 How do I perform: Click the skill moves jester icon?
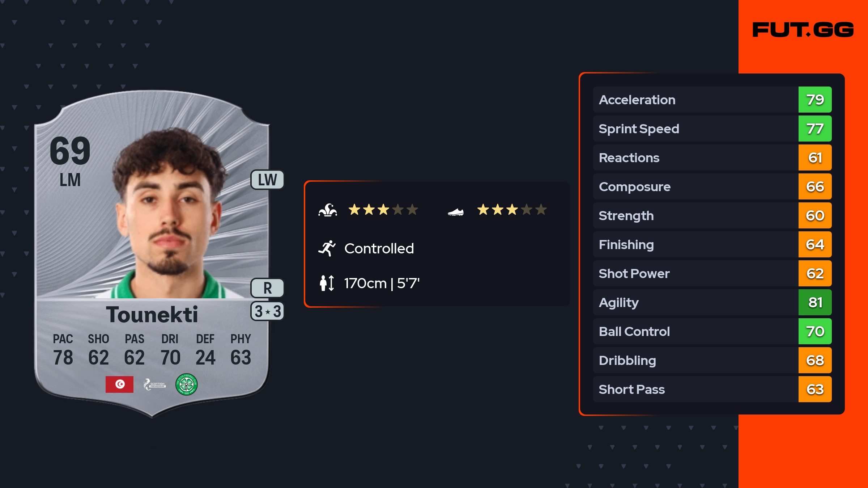tap(328, 210)
